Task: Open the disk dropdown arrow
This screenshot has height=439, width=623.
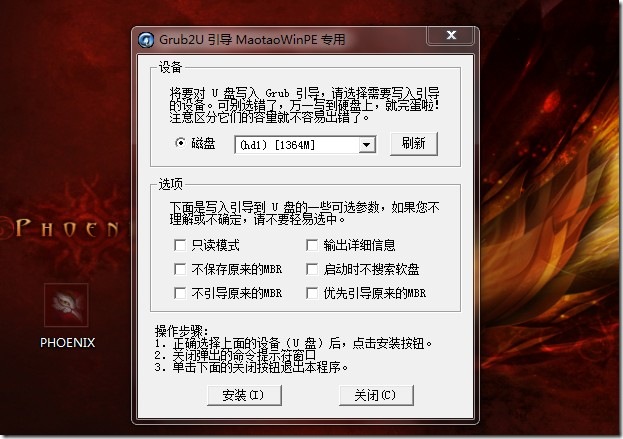Action: point(367,145)
